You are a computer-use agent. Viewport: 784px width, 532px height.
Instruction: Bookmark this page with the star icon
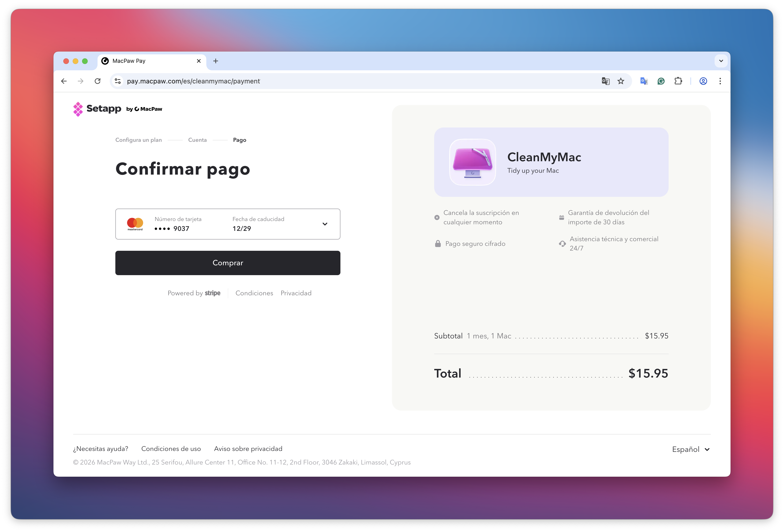tap(621, 81)
